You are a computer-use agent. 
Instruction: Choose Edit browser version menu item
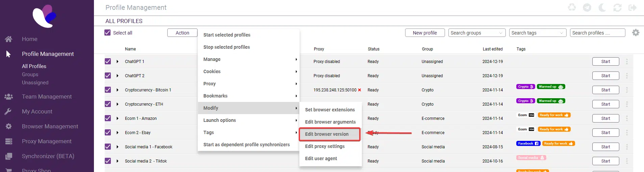tap(327, 134)
